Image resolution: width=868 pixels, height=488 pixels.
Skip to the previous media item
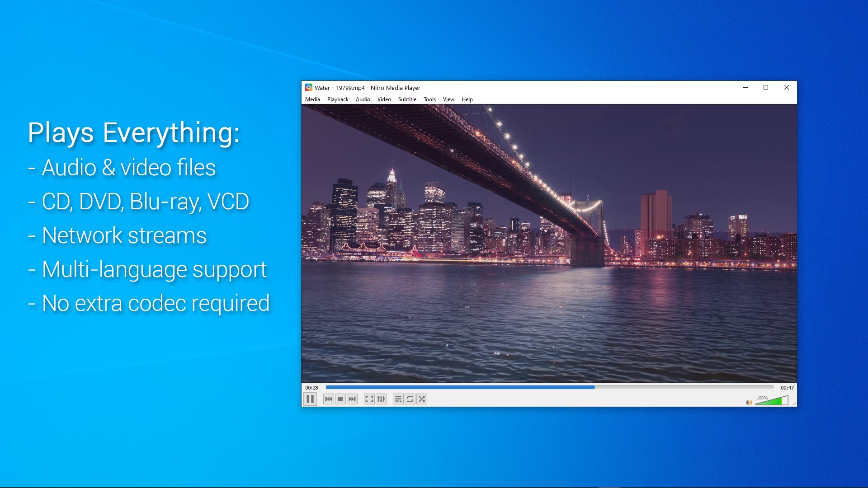[x=329, y=399]
